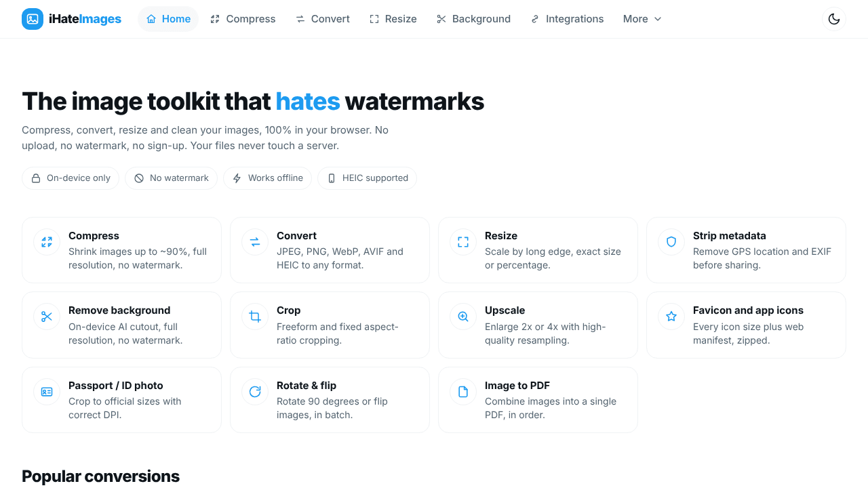The width and height of the screenshot is (868, 488).
Task: Open the Passport / ID photo card title
Action: click(x=116, y=386)
